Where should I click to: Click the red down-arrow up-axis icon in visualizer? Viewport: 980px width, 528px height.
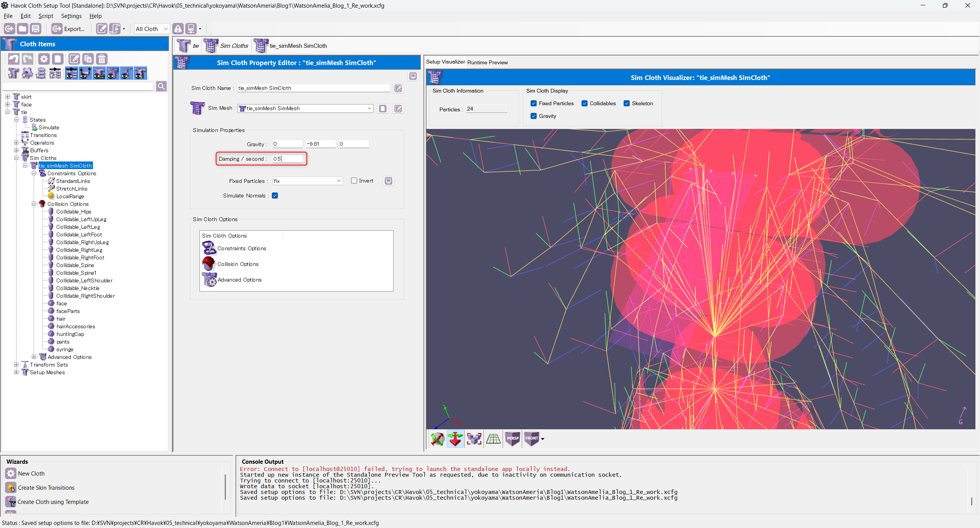(455, 439)
